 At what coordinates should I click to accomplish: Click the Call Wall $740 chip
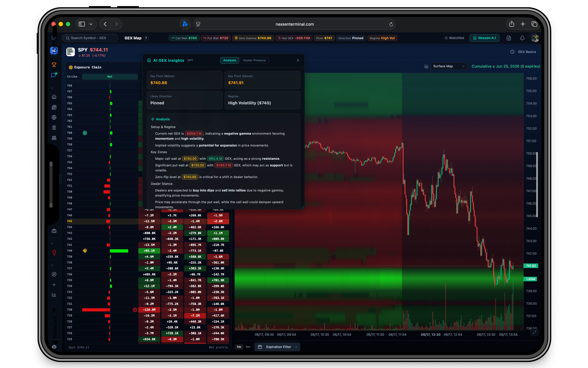point(184,38)
